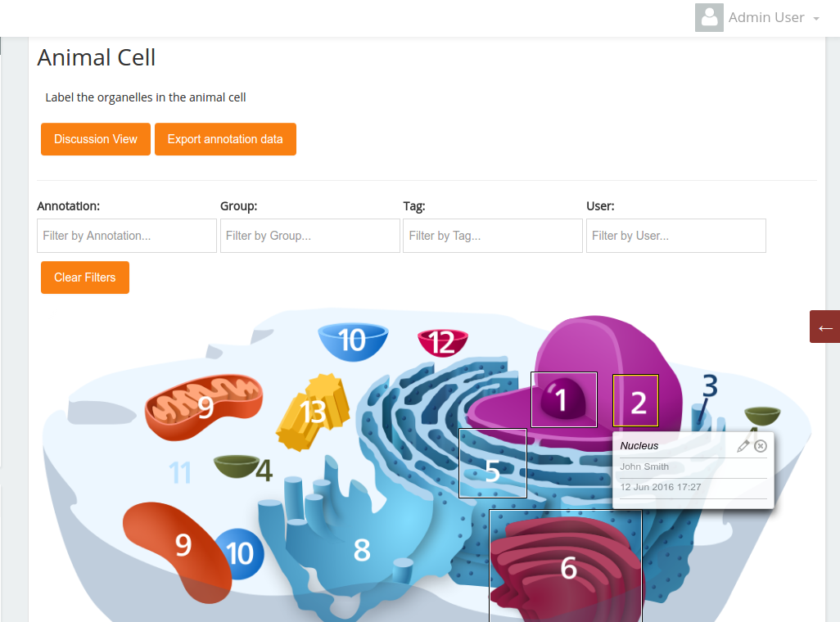The image size is (840, 622).
Task: Focus the Filter by Tag field
Action: click(492, 236)
